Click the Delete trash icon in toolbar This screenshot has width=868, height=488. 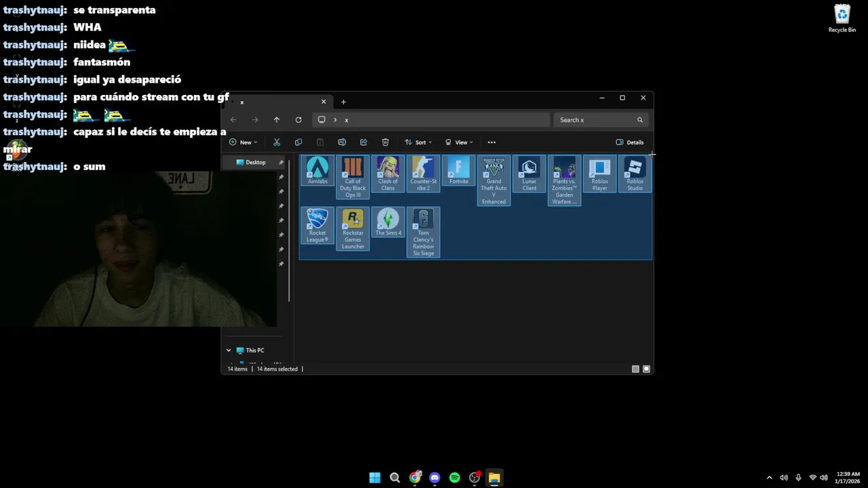tap(385, 142)
